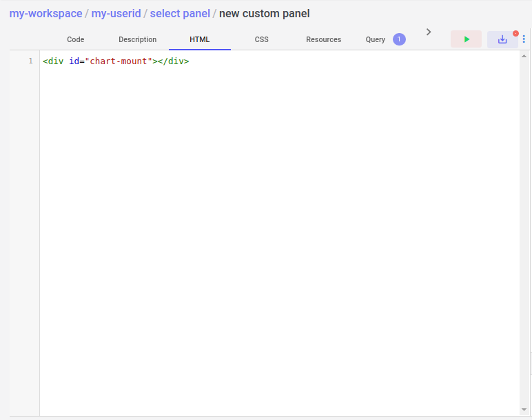Open the Description tab
This screenshot has height=420, width=532.
(137, 39)
